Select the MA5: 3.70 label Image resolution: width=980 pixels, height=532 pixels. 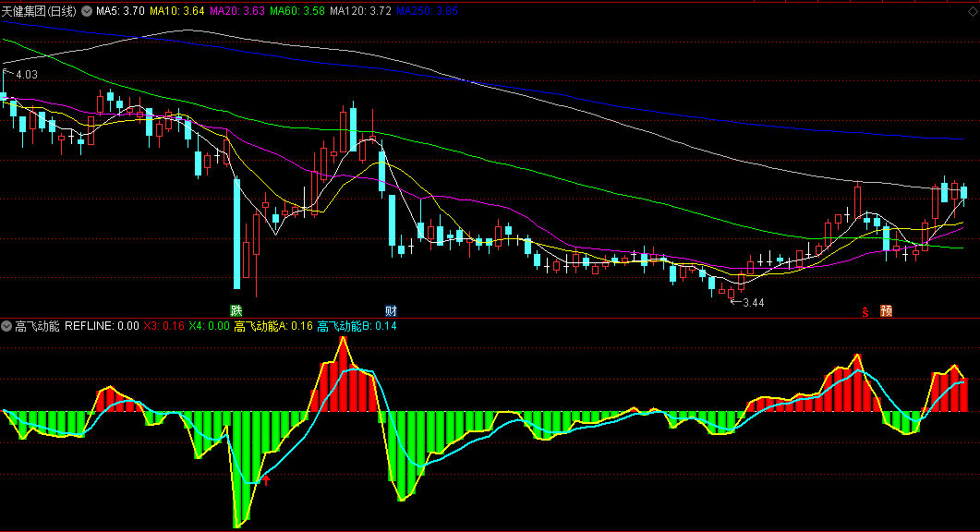point(120,11)
